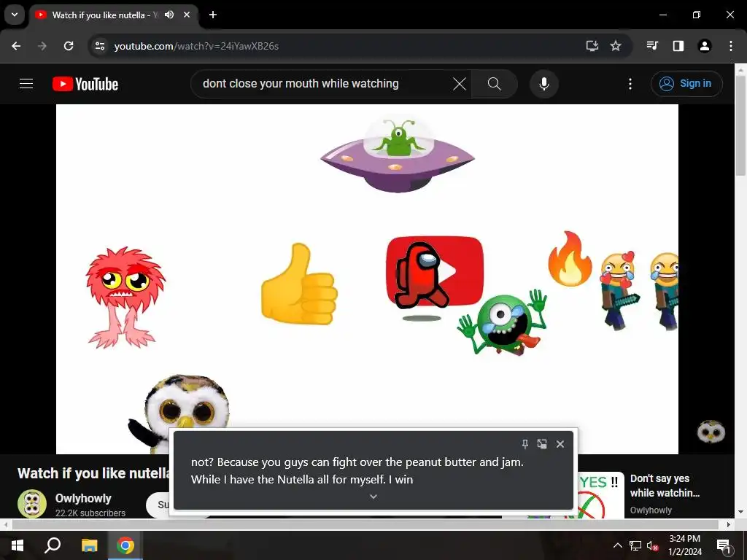Click the scroll right arrow of horizontal scrollbar
This screenshot has height=560, width=747.
729,524
